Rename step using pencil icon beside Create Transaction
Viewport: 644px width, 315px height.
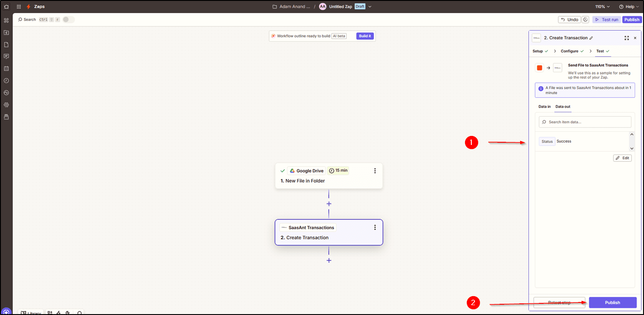coord(591,38)
